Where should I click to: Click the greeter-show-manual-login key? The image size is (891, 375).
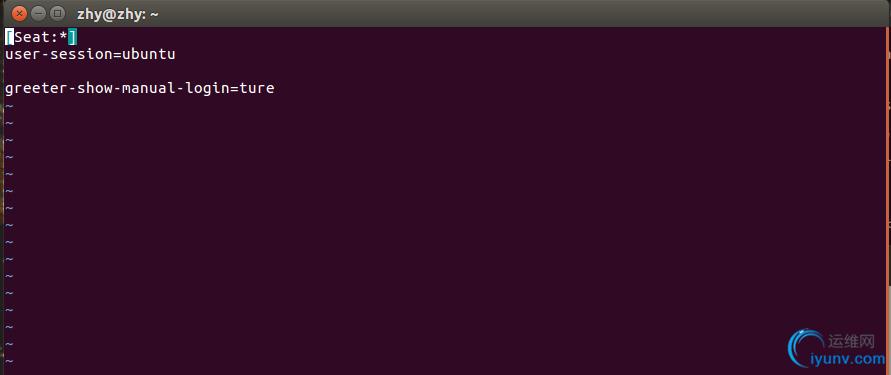(x=117, y=89)
